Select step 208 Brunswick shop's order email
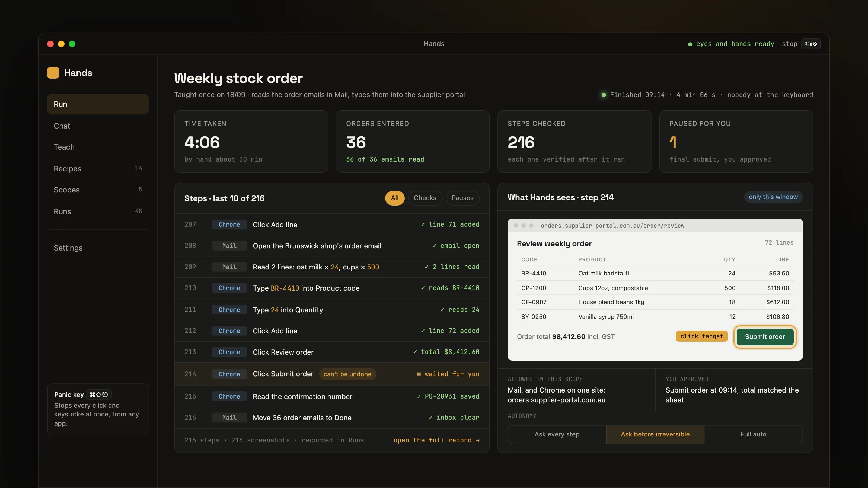 [x=331, y=246]
